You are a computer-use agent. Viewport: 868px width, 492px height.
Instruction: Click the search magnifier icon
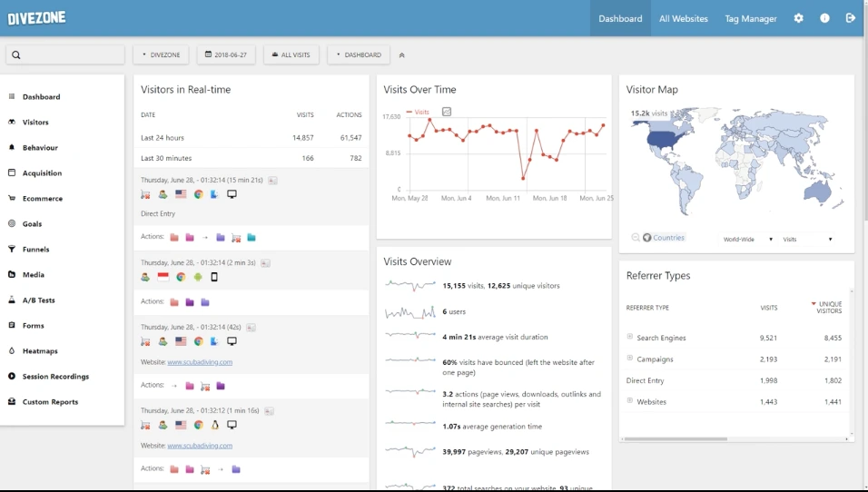click(16, 55)
